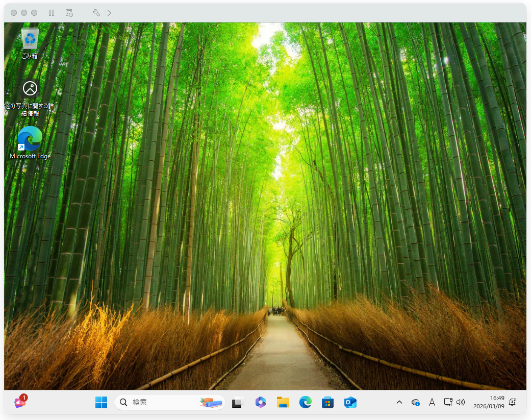
Task: Open the OneDrive tray icon
Action: click(416, 403)
